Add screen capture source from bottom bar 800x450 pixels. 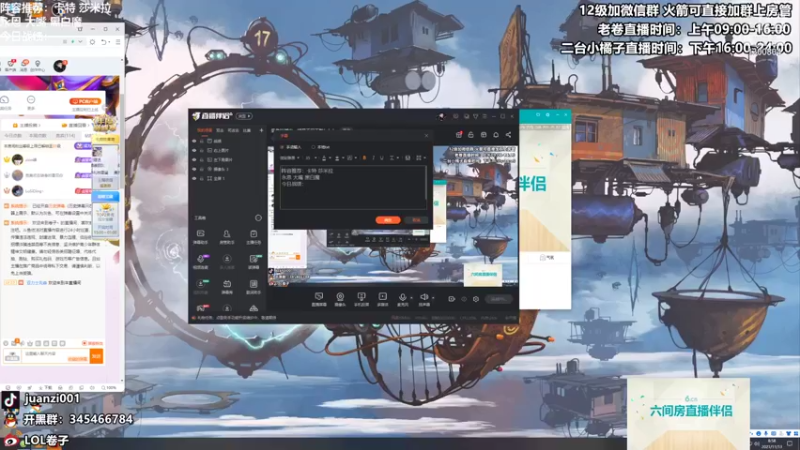point(361,299)
